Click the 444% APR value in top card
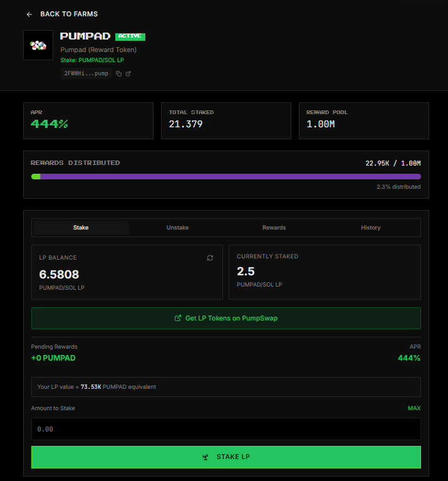Viewport: 448px width, 481px height. click(x=49, y=124)
